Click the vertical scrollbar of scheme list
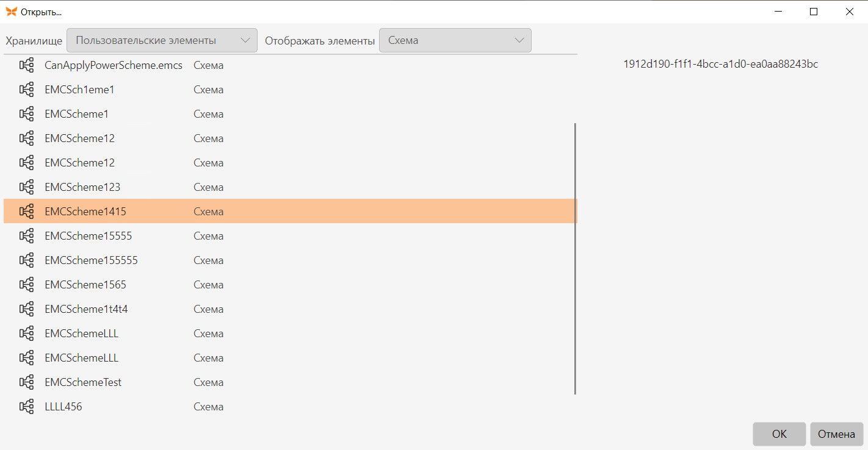 click(576, 259)
